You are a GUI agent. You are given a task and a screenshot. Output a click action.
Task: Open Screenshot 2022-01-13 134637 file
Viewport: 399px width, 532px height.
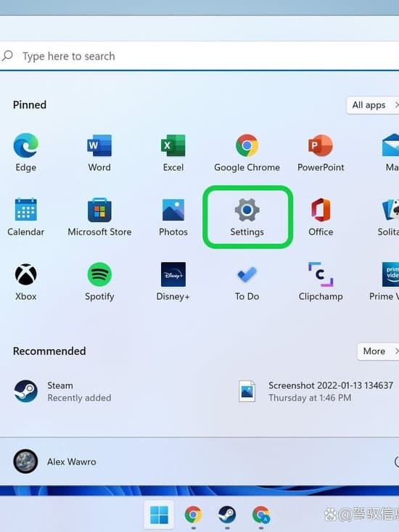point(316,391)
